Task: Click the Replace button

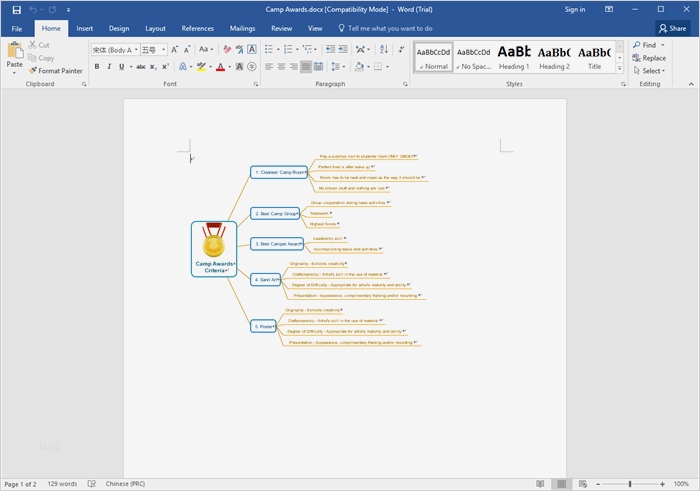Action: pyautogui.click(x=649, y=58)
